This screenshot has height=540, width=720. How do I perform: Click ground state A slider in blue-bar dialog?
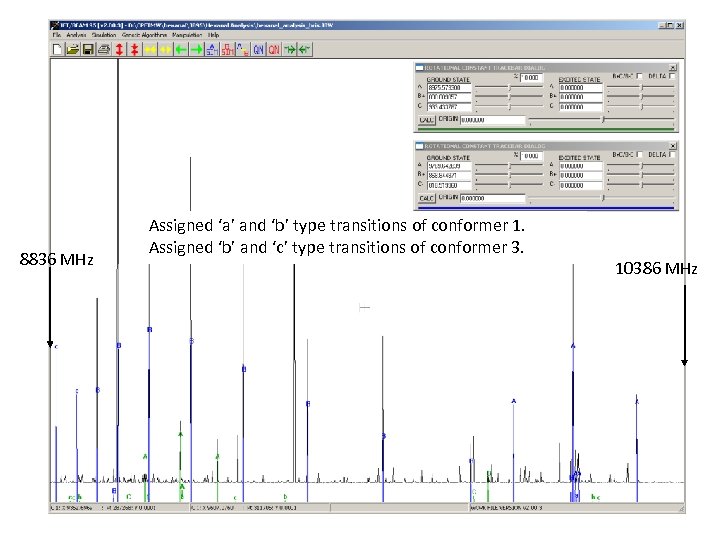[509, 166]
